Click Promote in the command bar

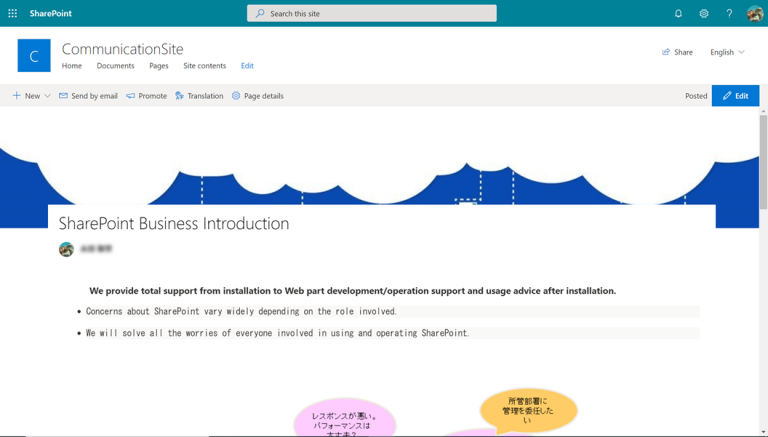click(146, 96)
